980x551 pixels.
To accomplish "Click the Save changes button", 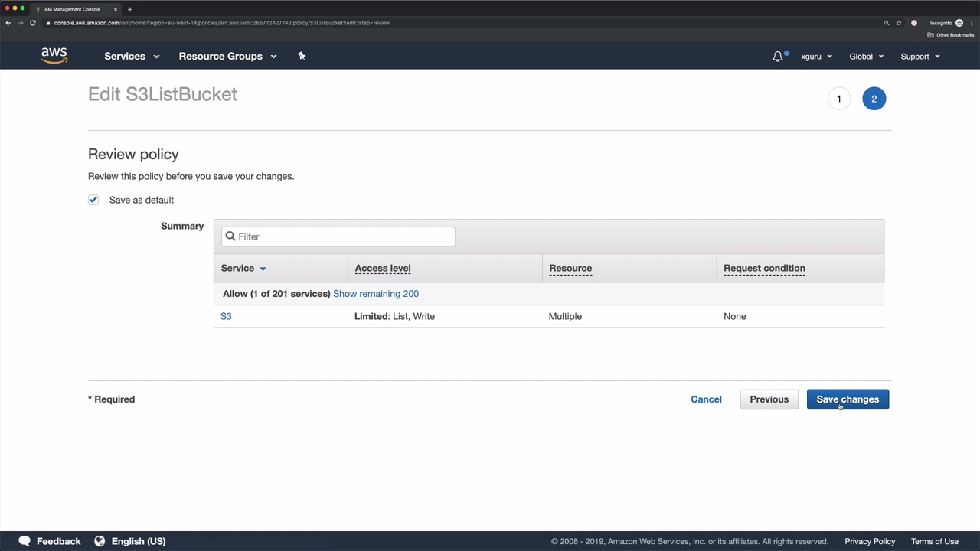I will [x=848, y=399].
